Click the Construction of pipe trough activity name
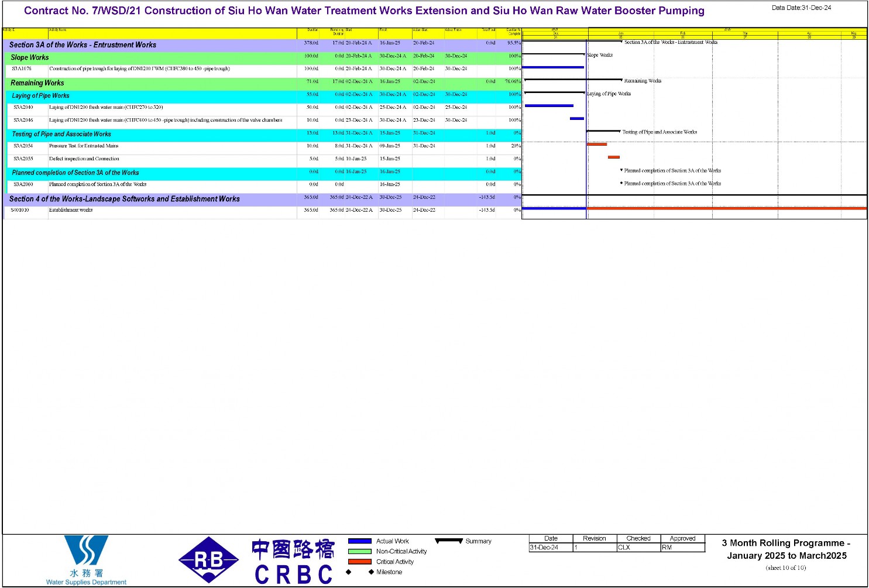The width and height of the screenshot is (869, 588). [139, 69]
